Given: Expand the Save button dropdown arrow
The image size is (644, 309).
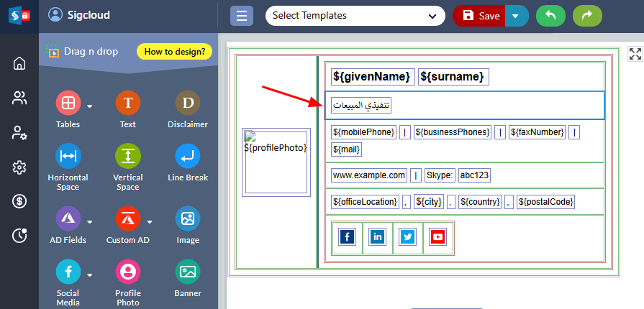Looking at the screenshot, I should click(516, 16).
